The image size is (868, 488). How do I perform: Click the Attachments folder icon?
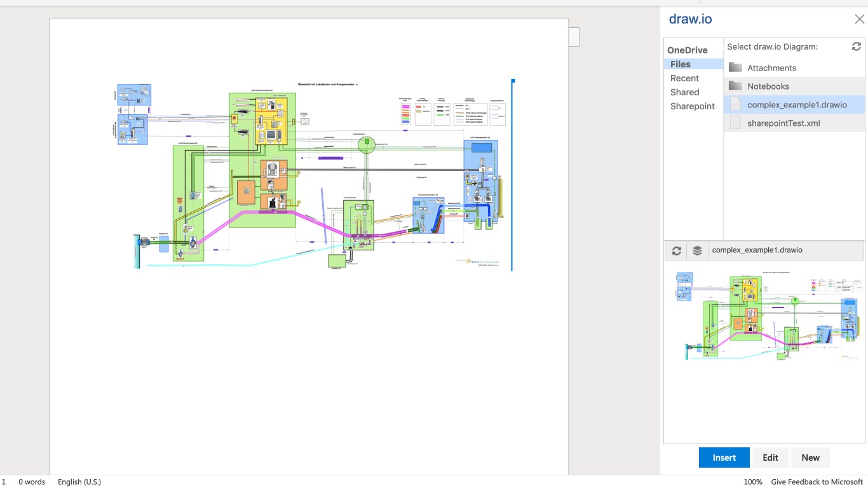[x=735, y=67]
